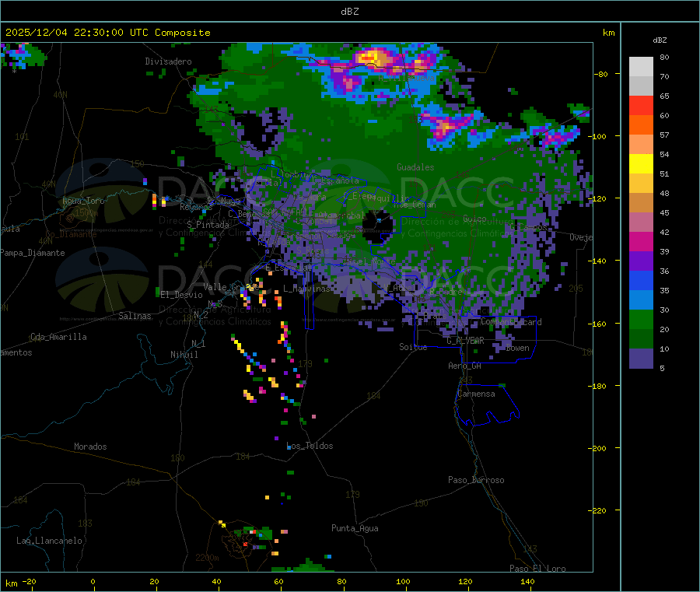Viewport: 700px width, 592px height.
Task: Click the Paso_Barroso map label
Action: pyautogui.click(x=476, y=480)
